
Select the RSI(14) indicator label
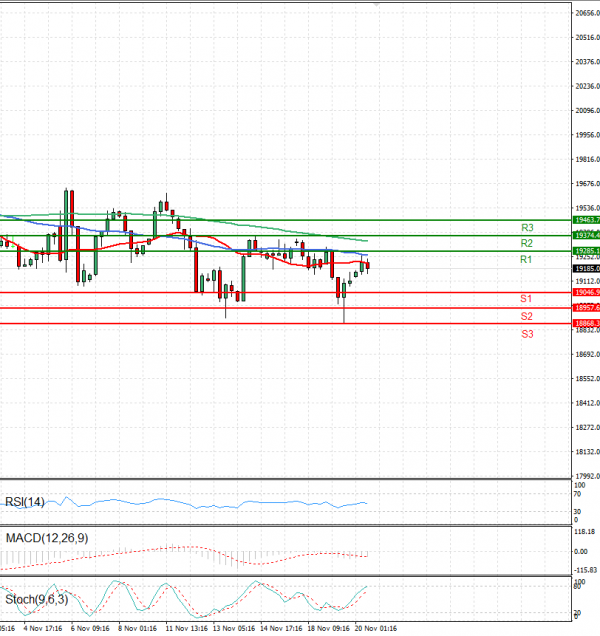(24, 502)
